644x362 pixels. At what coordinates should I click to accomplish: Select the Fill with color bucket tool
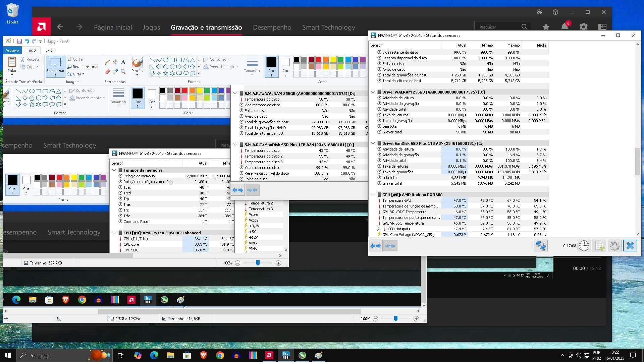(115, 62)
